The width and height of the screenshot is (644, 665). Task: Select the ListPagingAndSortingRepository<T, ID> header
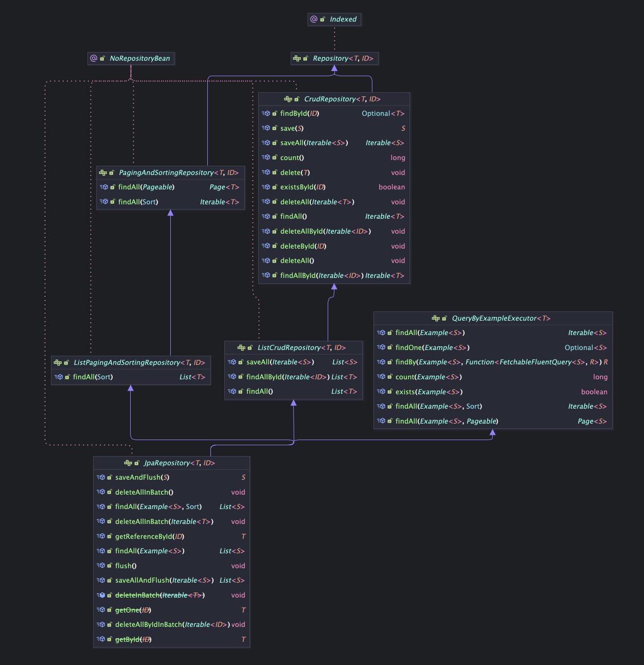[x=131, y=362]
